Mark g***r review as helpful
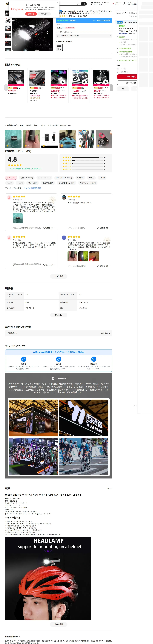Viewport: 153px width, 644px height. coord(103,266)
